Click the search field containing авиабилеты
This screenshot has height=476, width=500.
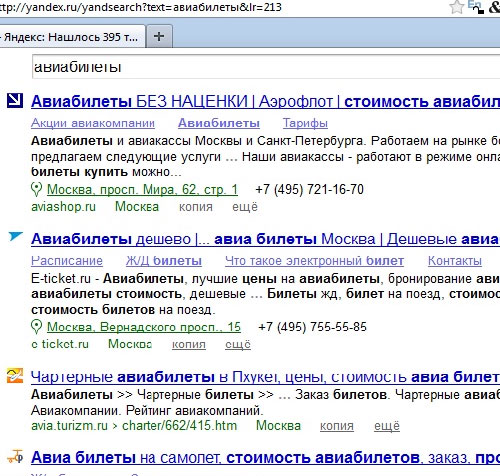[266, 67]
